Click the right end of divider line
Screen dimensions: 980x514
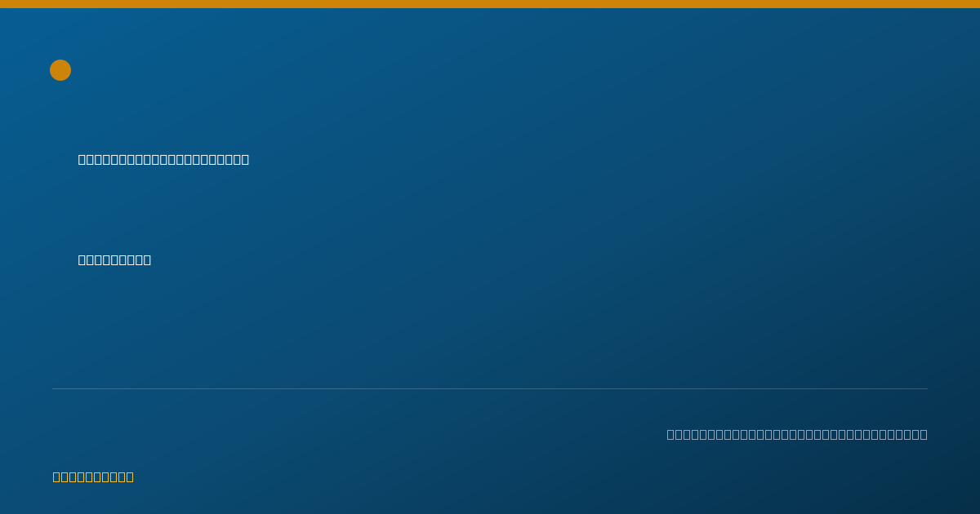tap(926, 388)
